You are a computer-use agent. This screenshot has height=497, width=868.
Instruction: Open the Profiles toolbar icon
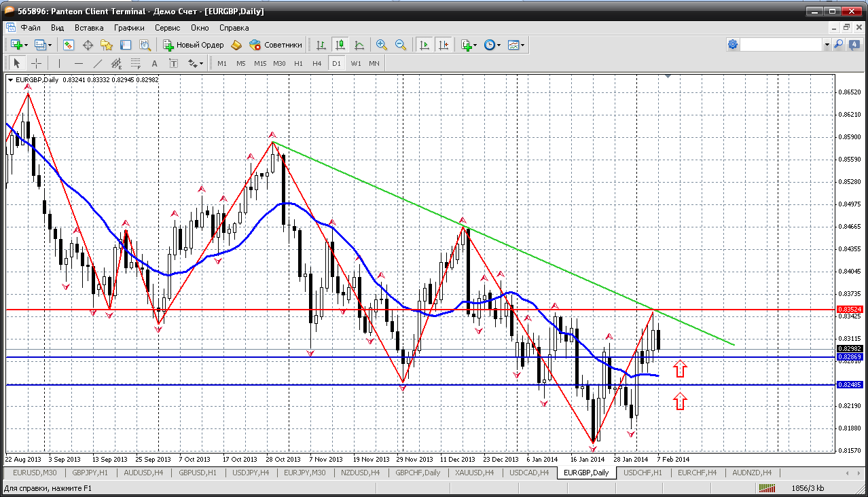click(x=40, y=45)
